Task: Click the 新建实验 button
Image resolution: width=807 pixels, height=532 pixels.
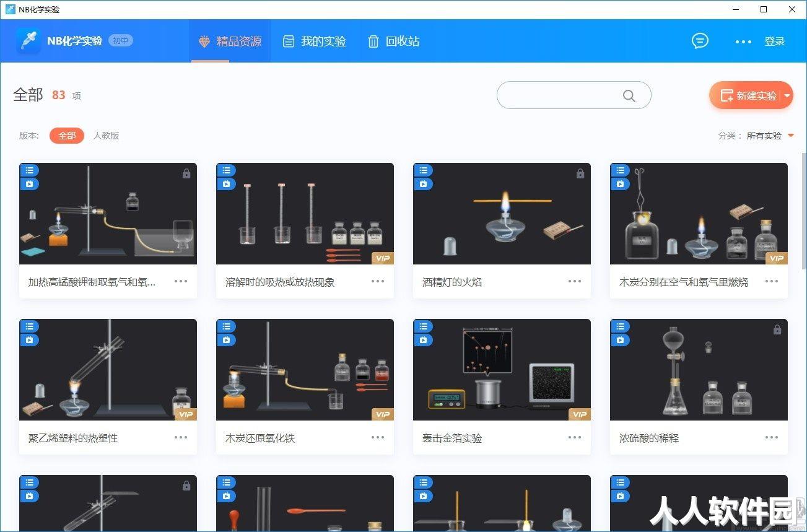Action: coord(749,96)
